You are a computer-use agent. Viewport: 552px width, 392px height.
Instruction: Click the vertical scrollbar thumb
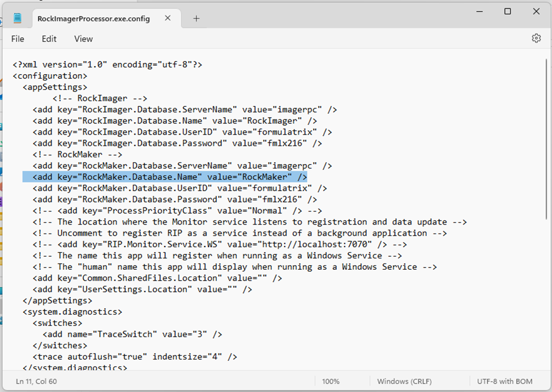pos(546,139)
